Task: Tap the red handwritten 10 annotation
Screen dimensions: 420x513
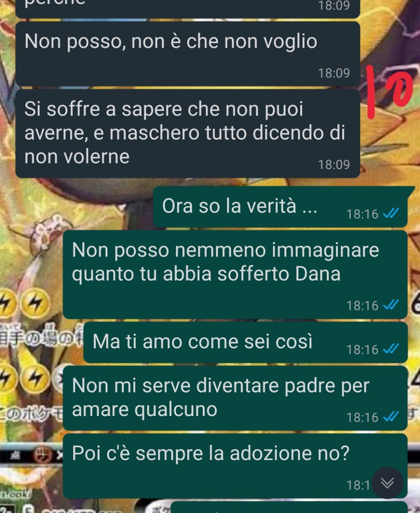Action: [389, 92]
